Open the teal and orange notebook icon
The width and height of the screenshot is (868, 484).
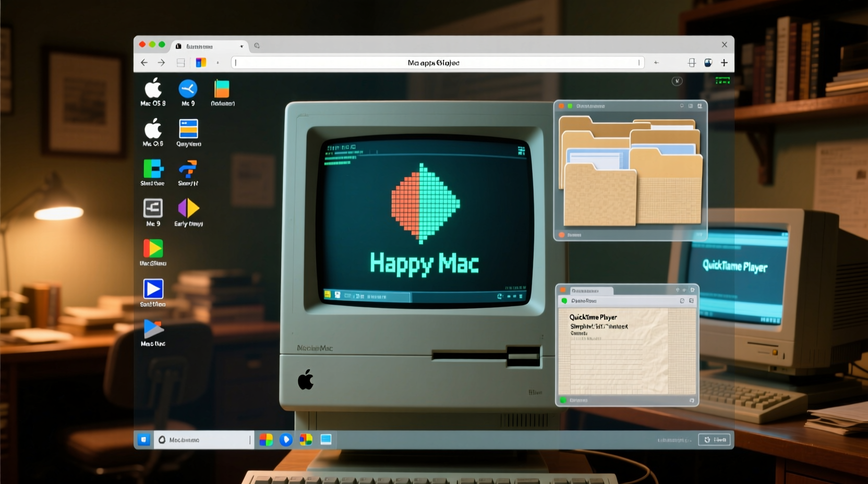tap(222, 89)
